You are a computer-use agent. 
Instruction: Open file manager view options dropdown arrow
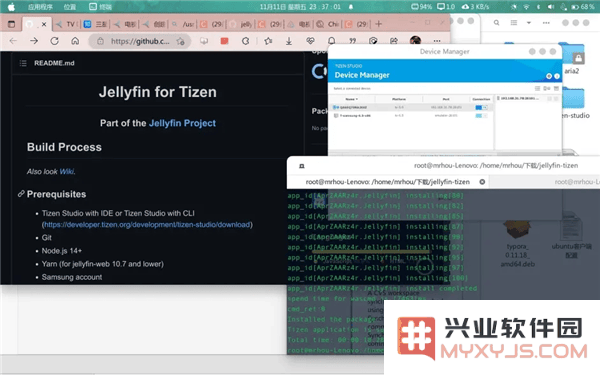click(529, 23)
